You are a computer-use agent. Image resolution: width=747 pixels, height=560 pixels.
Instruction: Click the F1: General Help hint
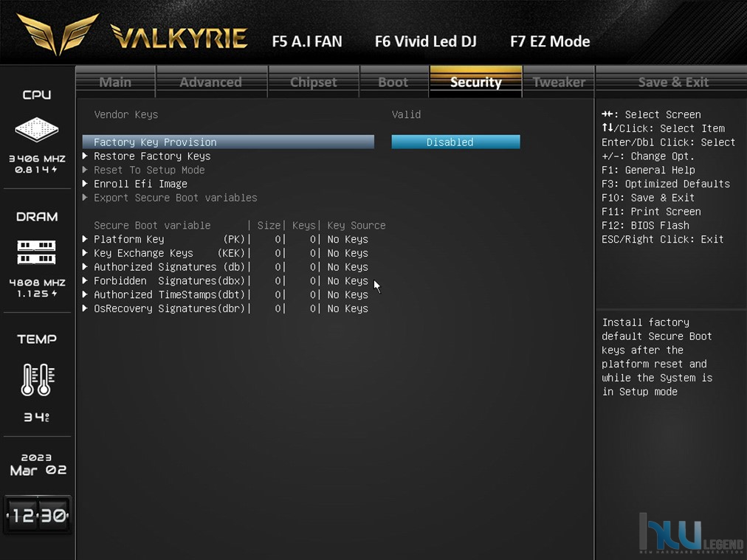pyautogui.click(x=648, y=170)
